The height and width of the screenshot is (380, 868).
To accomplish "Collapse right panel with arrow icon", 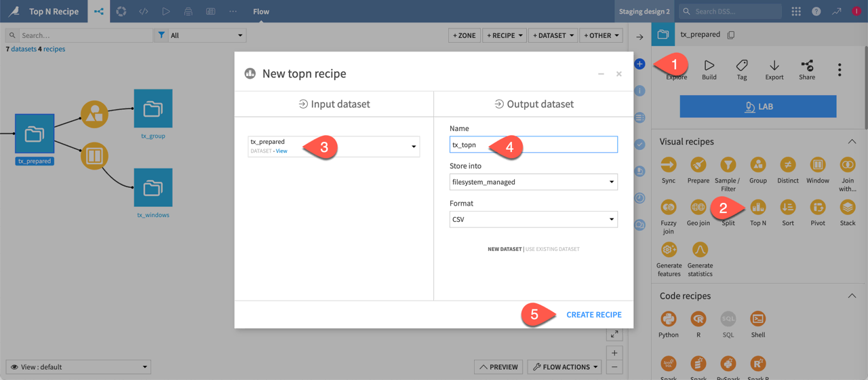I will click(639, 37).
